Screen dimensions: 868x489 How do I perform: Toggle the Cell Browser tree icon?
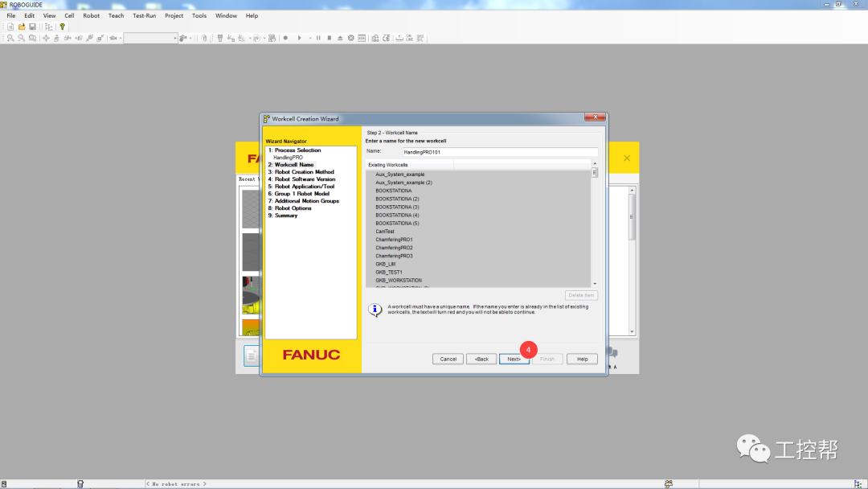pyautogui.click(x=49, y=27)
